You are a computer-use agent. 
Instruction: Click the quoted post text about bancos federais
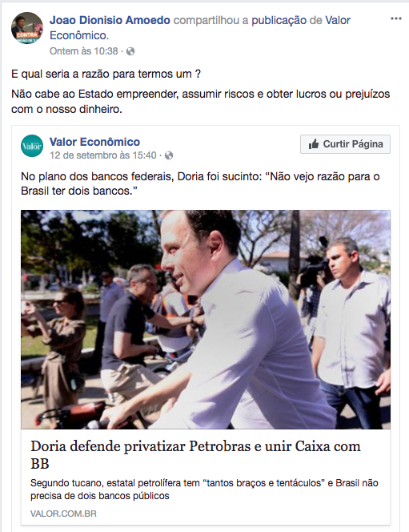click(x=200, y=183)
